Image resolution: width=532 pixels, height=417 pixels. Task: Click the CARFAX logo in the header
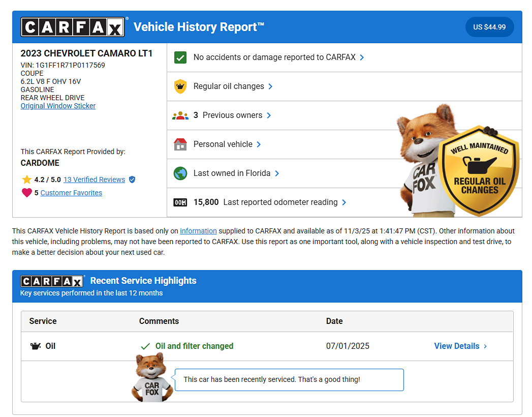pos(72,27)
